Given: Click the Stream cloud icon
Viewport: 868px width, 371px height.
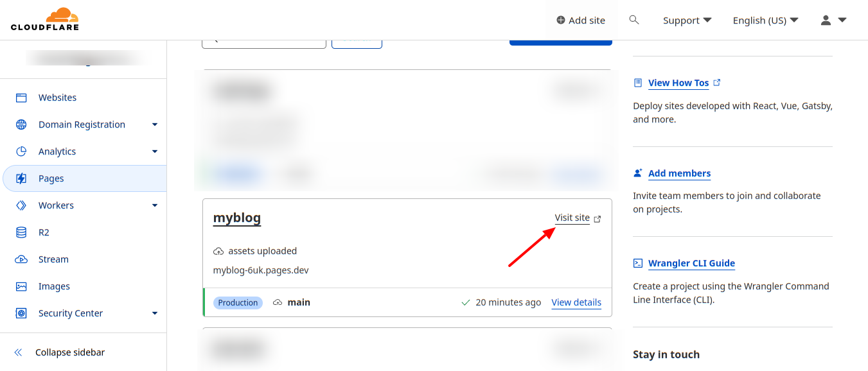Looking at the screenshot, I should [21, 259].
